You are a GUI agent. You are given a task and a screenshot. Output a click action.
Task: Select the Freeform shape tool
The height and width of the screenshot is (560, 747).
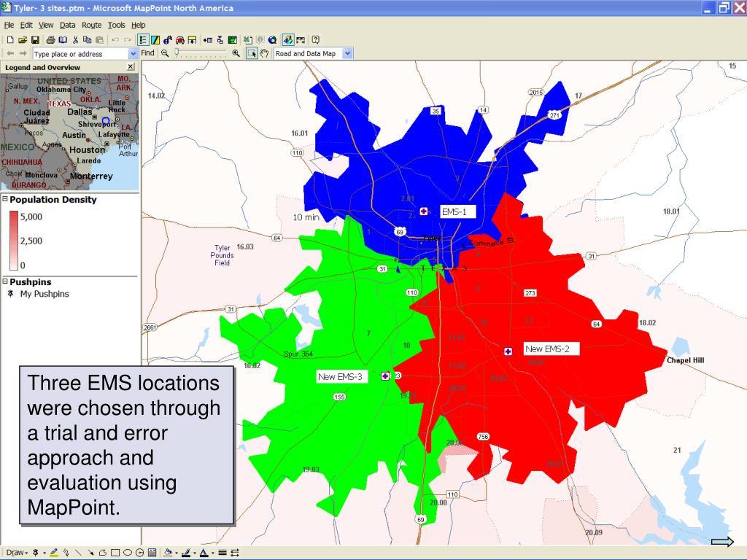pos(103,553)
